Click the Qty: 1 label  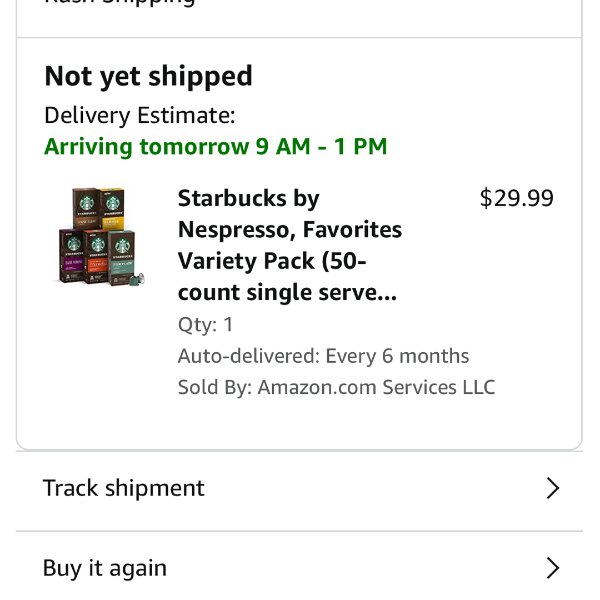tap(205, 325)
